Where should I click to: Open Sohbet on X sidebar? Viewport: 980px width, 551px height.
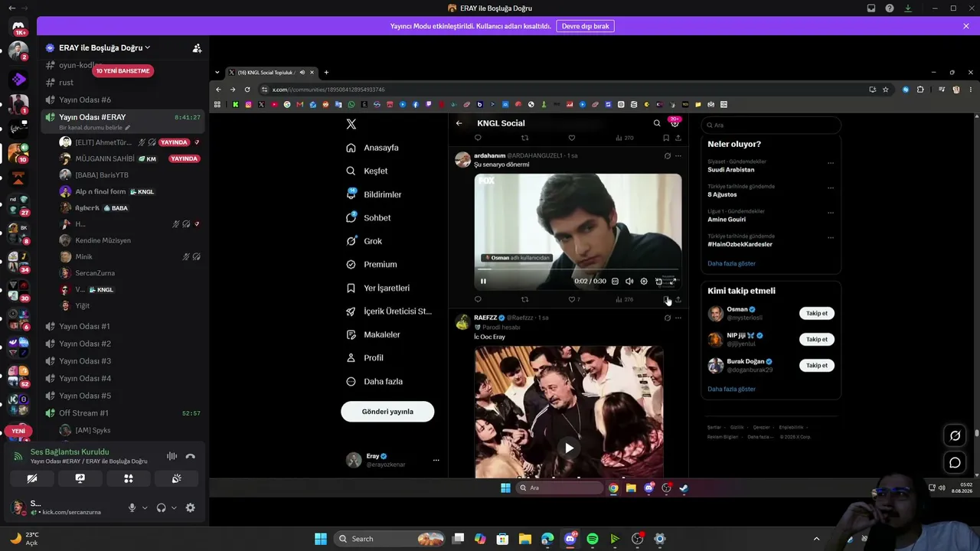click(x=368, y=217)
